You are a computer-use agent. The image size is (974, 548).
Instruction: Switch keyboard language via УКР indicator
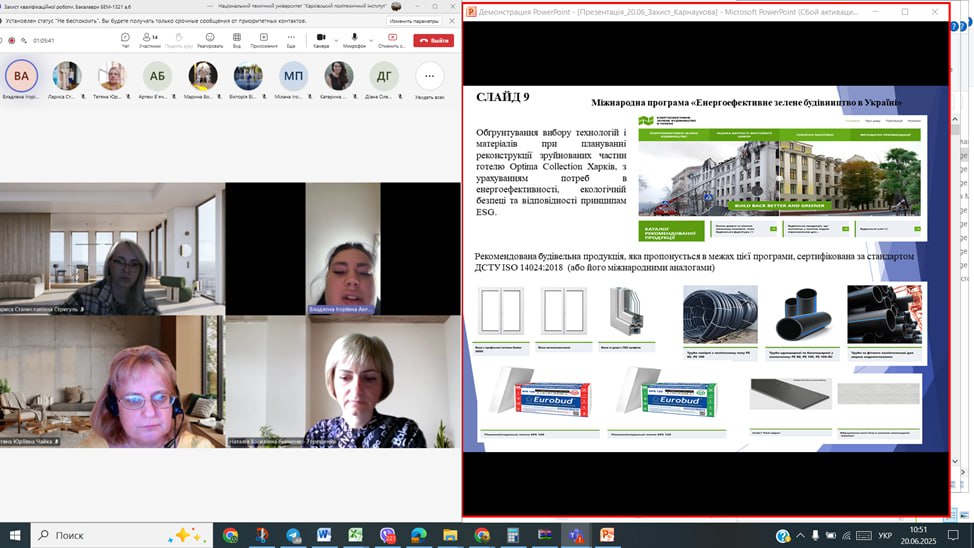click(x=886, y=535)
